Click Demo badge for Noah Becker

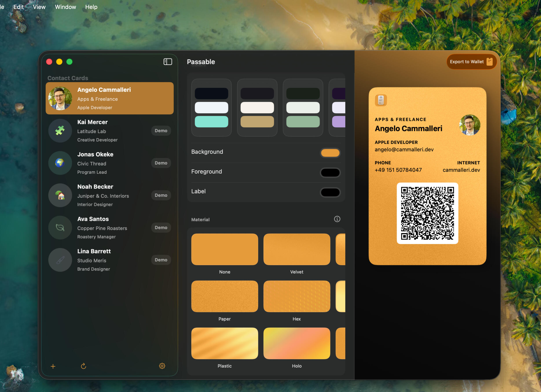pyautogui.click(x=161, y=195)
